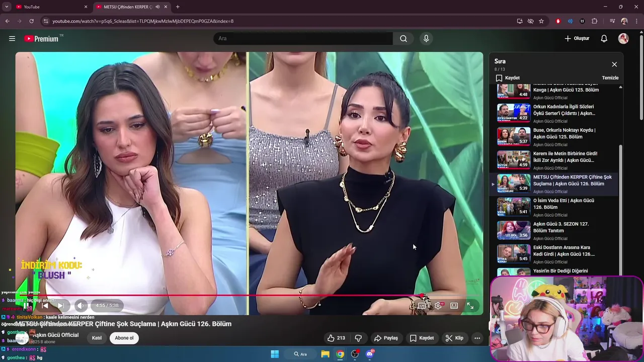Start voice search with the microphone icon
This screenshot has width=644, height=362.
(426, 39)
